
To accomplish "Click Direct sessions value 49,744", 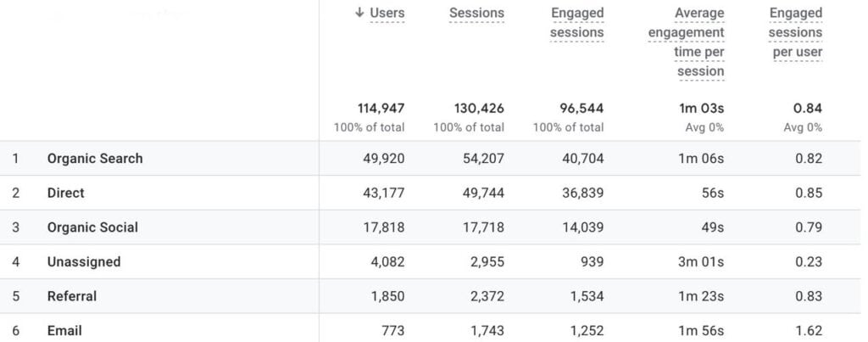I will (481, 193).
